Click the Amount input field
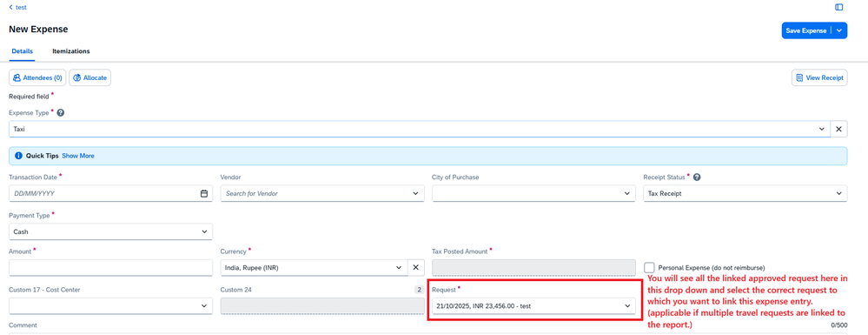 [110, 267]
